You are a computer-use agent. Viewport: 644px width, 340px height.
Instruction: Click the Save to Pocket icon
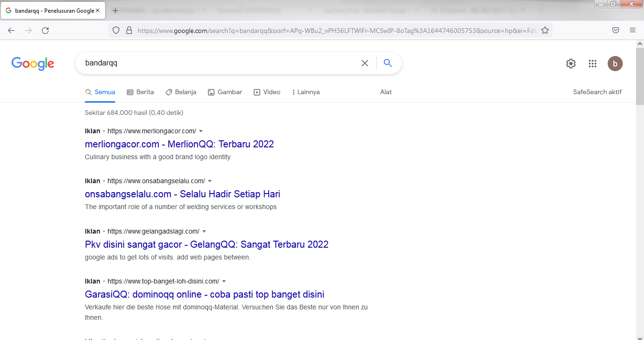pyautogui.click(x=615, y=31)
